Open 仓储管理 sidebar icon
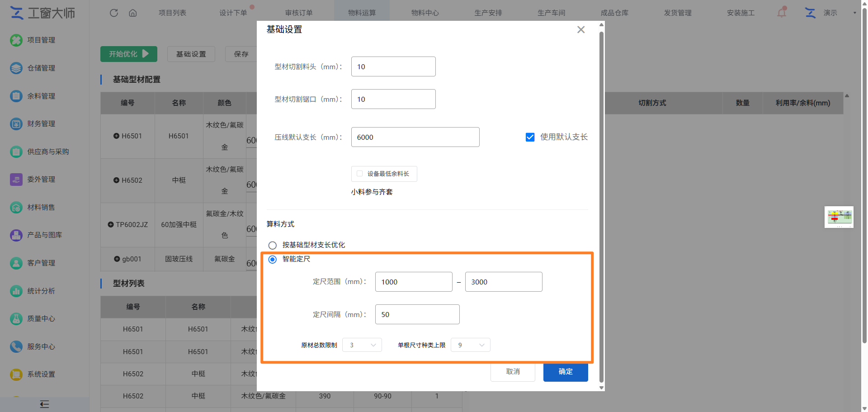 16,68
